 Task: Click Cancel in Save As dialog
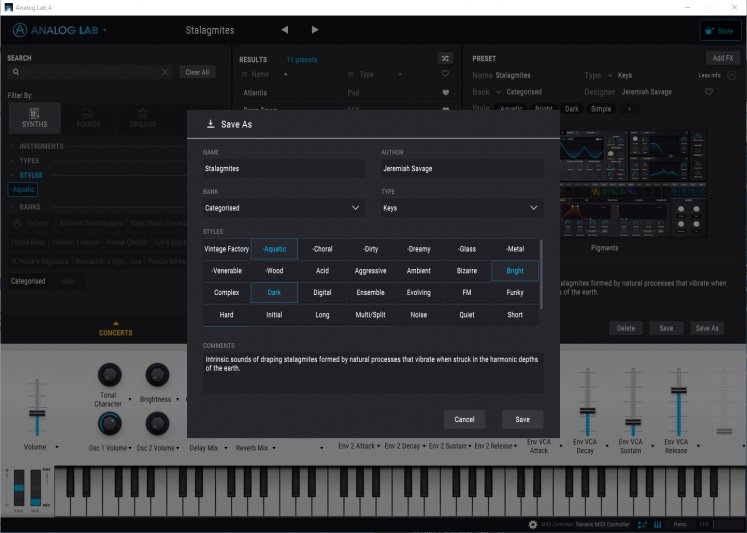click(464, 419)
